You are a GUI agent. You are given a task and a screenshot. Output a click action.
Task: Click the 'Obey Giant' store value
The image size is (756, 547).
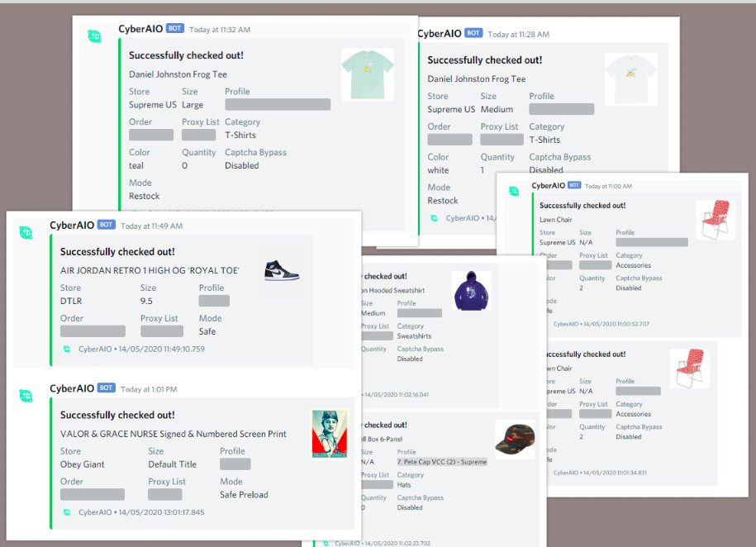(x=82, y=464)
